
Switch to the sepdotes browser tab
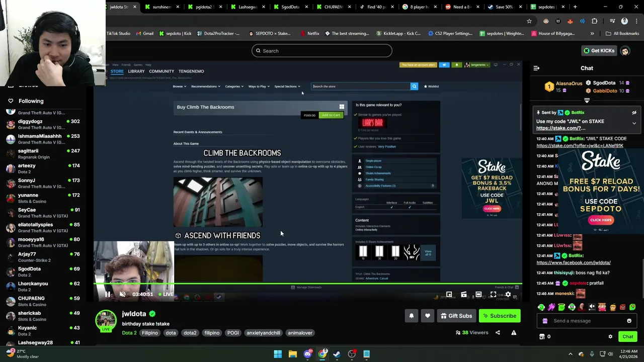546,7
